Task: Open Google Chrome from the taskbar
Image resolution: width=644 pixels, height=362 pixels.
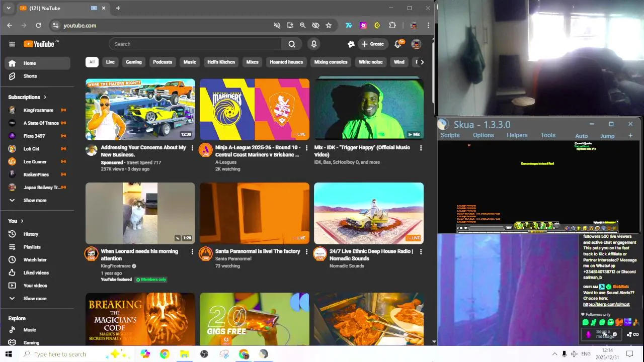Action: coord(165,354)
